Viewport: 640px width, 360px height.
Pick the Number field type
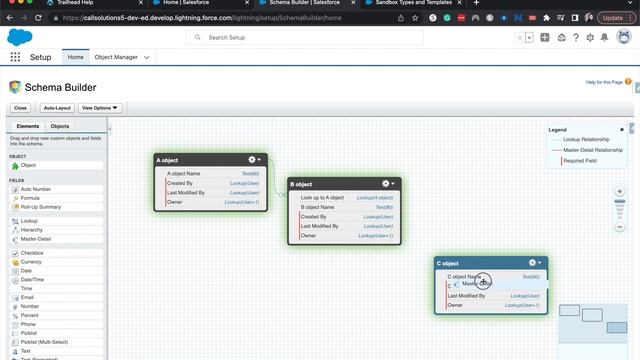click(56, 306)
